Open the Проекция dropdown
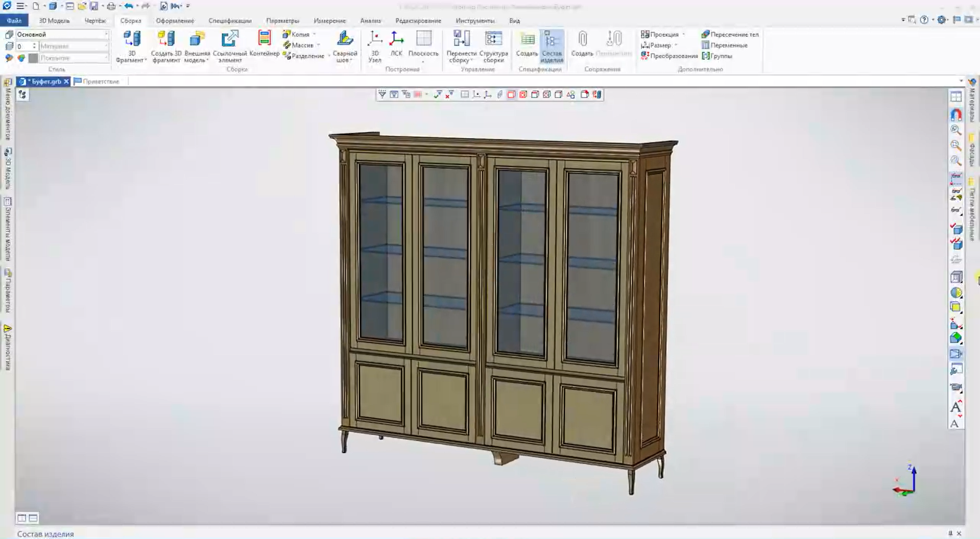Screen dimensions: 980x539 (683, 34)
